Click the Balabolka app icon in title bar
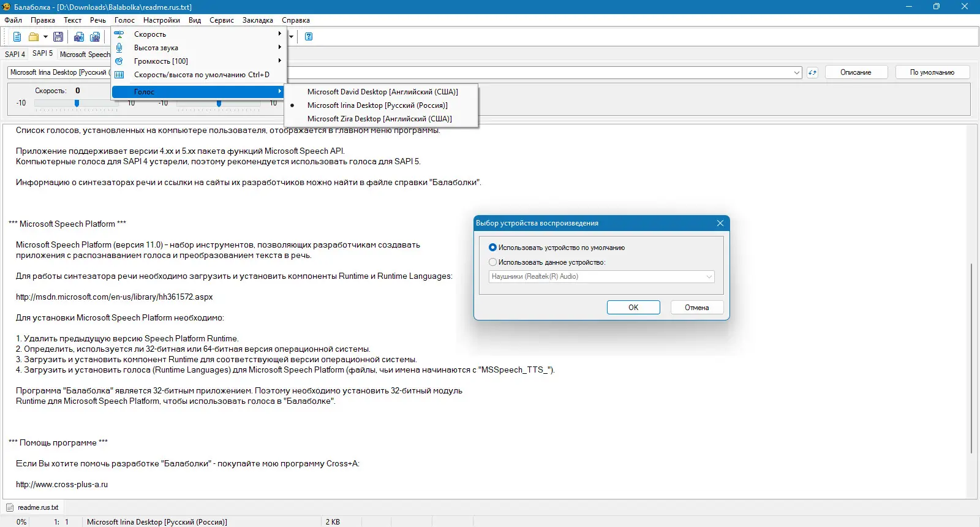 [x=7, y=7]
